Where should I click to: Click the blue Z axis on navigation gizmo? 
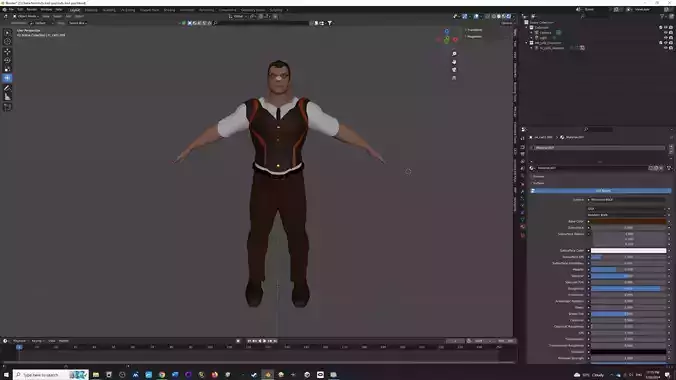[447, 31]
